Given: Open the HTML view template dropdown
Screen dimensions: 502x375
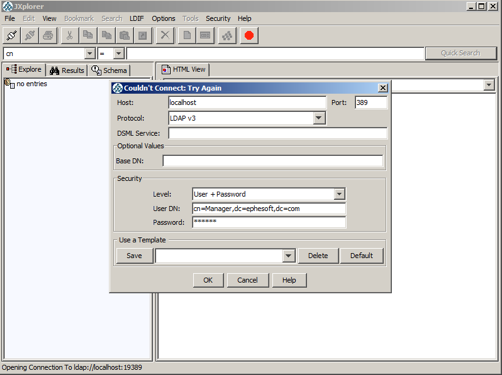Looking at the screenshot, I should click(x=489, y=85).
